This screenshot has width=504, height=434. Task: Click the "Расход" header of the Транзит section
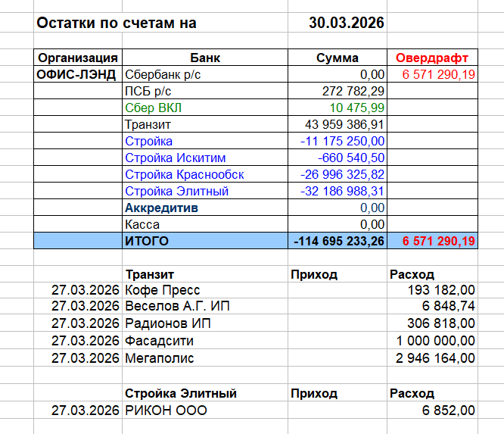tap(432, 274)
